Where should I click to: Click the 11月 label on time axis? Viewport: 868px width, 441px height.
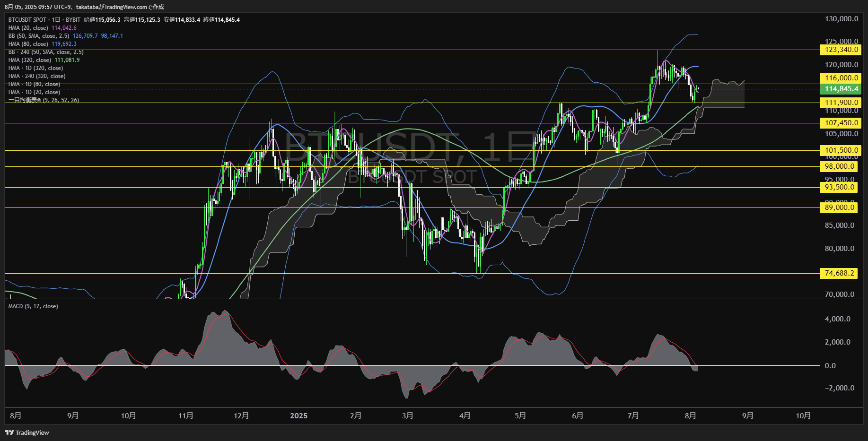coord(186,415)
